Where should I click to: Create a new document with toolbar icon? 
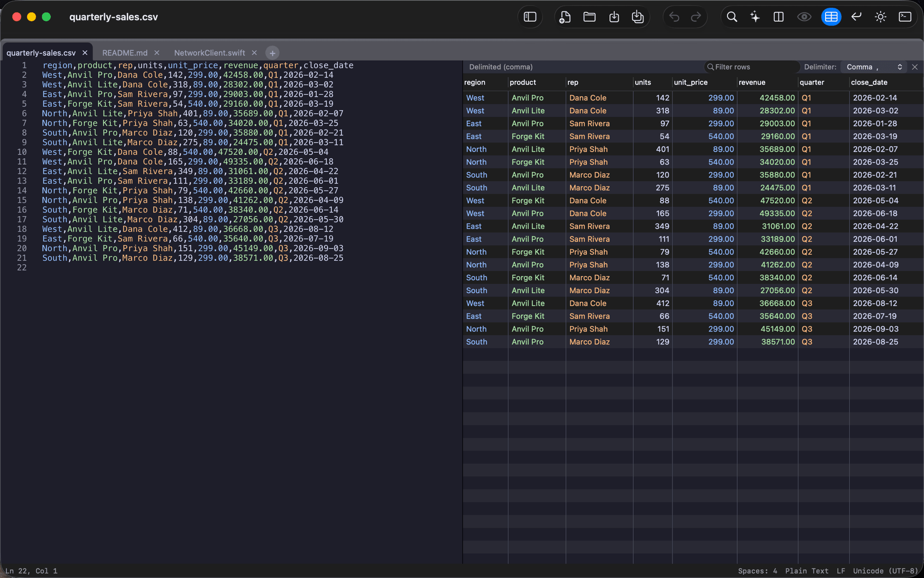(565, 17)
